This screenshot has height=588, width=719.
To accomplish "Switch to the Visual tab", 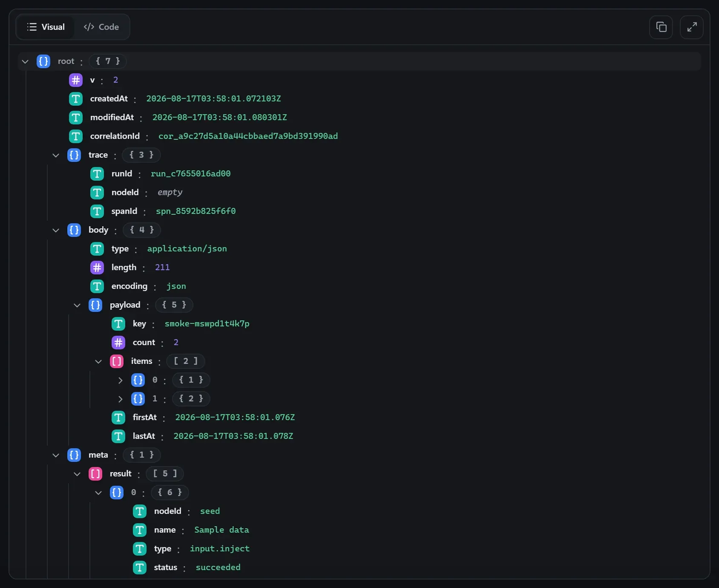I will coord(46,27).
